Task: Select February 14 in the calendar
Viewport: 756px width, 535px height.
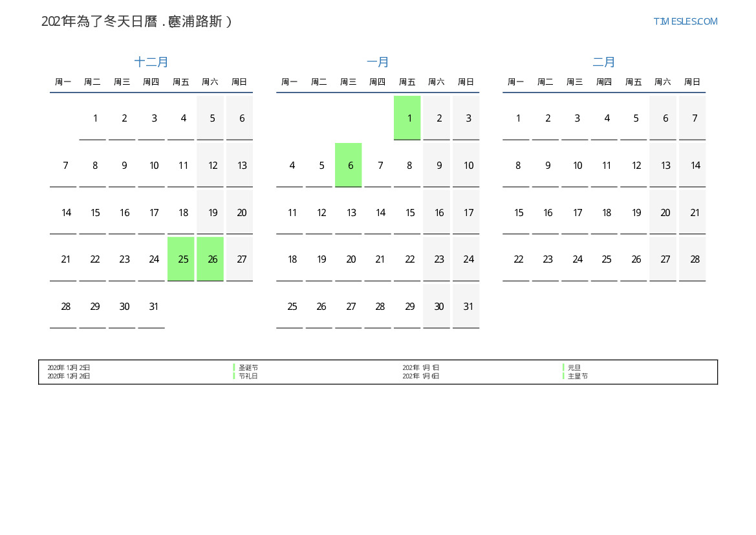Action: (695, 165)
